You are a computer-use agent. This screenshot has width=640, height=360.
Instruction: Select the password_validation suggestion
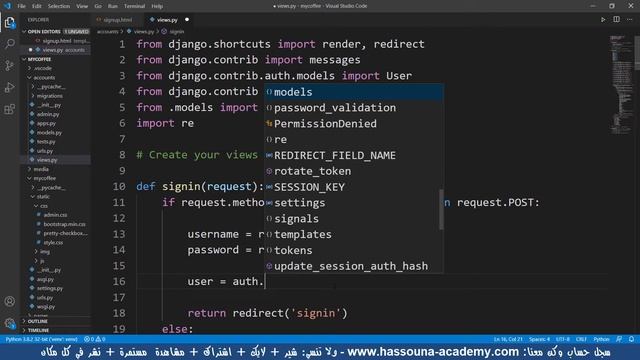pyautogui.click(x=354, y=108)
